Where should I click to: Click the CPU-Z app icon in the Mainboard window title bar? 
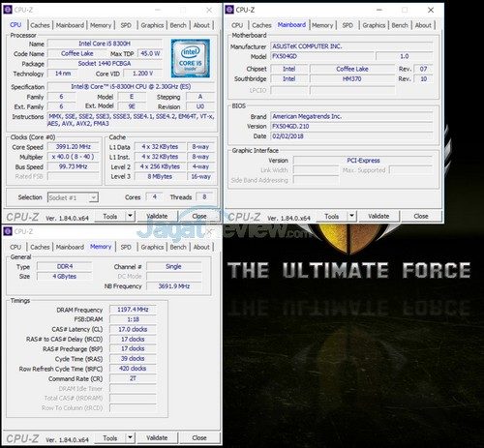coord(229,10)
